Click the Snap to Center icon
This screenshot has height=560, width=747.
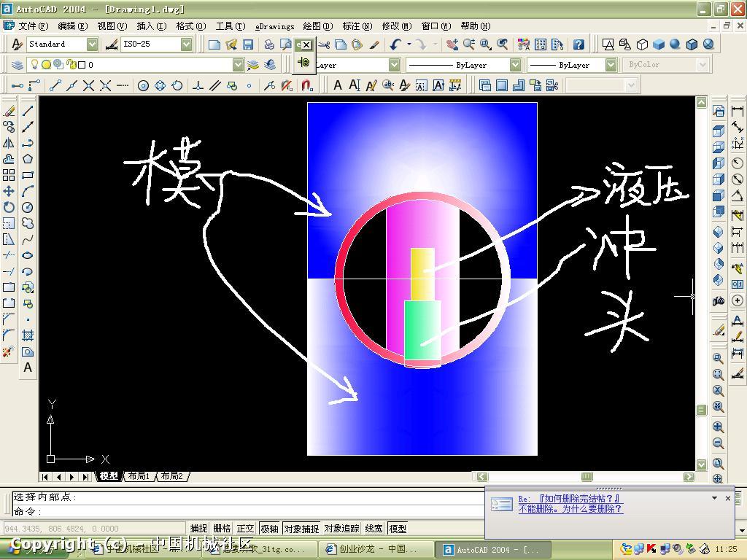click(143, 86)
